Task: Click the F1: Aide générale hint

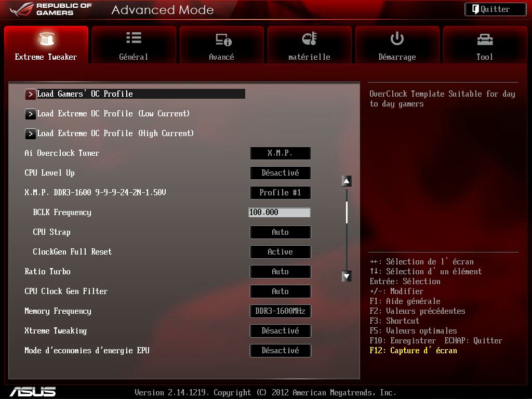Action: click(x=405, y=301)
